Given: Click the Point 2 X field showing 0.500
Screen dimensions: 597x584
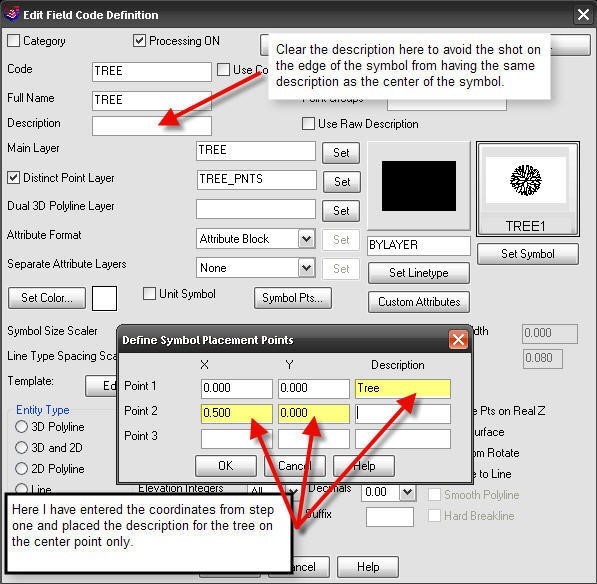Looking at the screenshot, I should 236,413.
